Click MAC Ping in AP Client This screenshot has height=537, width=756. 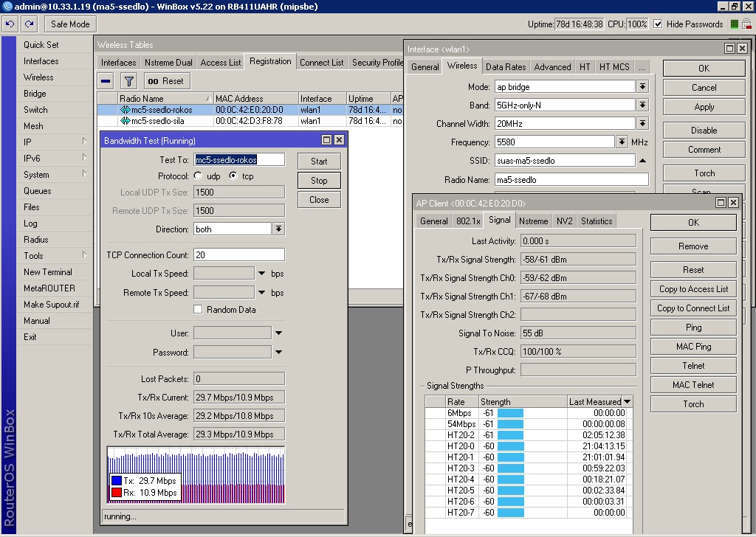click(x=693, y=346)
